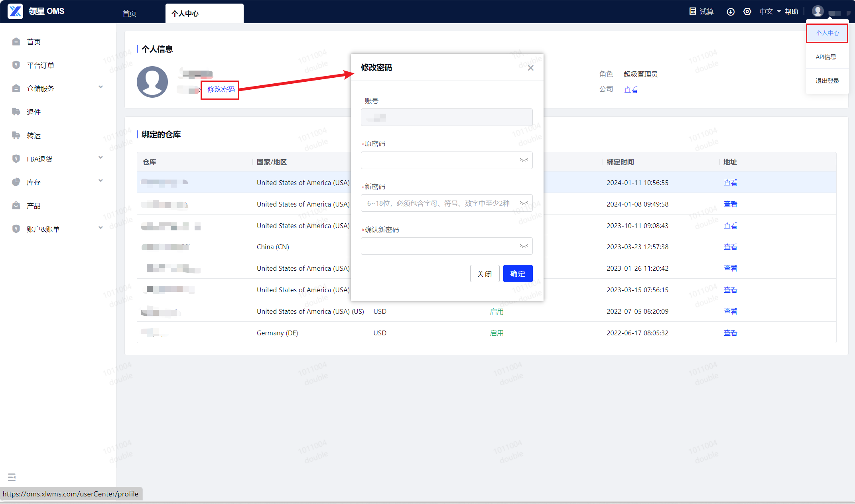Close the 修改密码 dialog with X

tap(531, 68)
